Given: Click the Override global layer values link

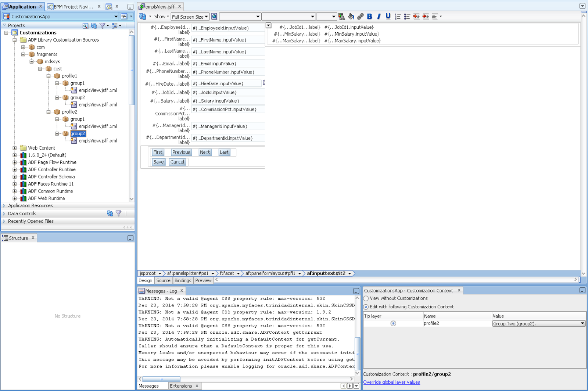Looking at the screenshot, I should [391, 382].
